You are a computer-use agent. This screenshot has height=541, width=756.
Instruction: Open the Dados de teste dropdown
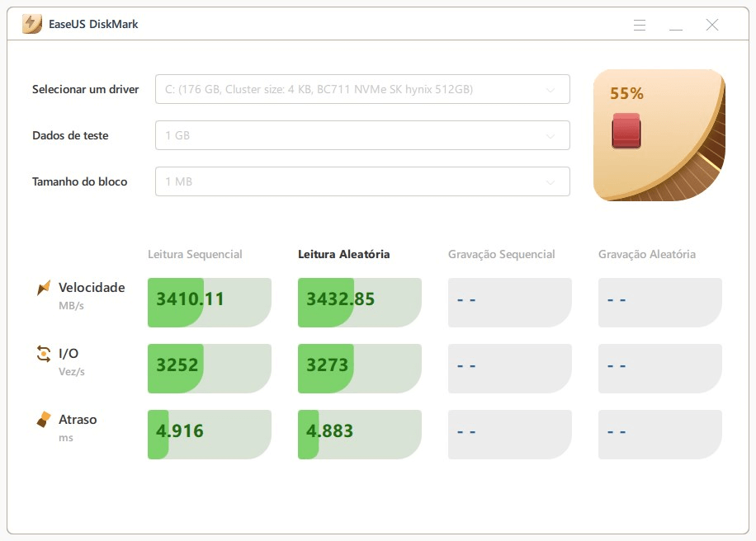pos(362,135)
